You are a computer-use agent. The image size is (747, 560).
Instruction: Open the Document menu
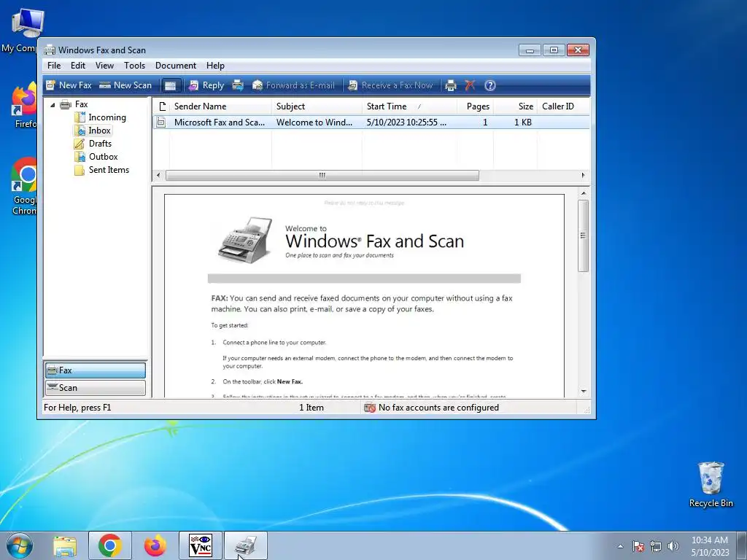point(175,65)
